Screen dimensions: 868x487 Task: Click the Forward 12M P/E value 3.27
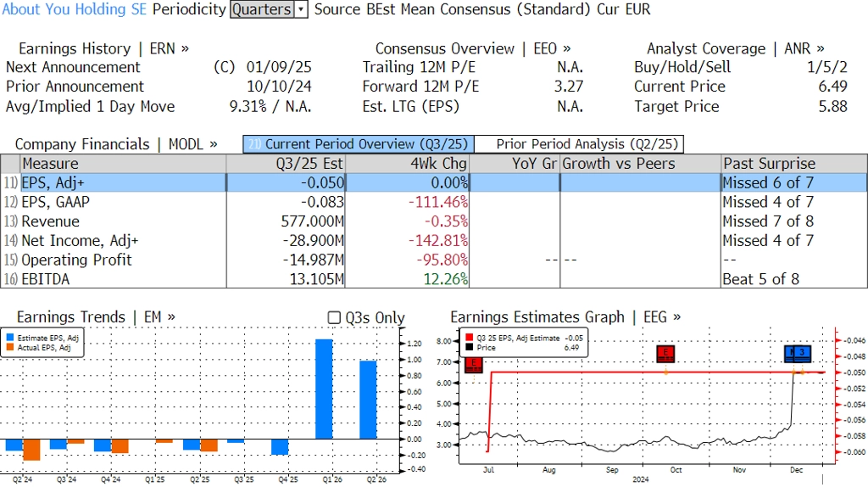point(569,87)
